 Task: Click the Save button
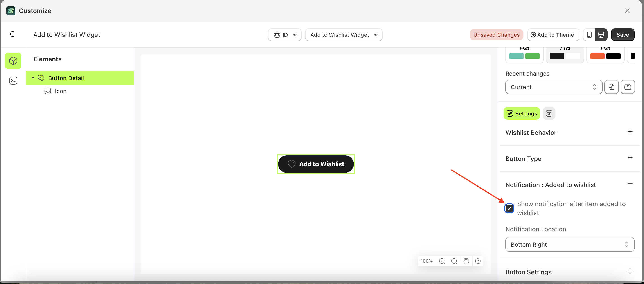622,34
